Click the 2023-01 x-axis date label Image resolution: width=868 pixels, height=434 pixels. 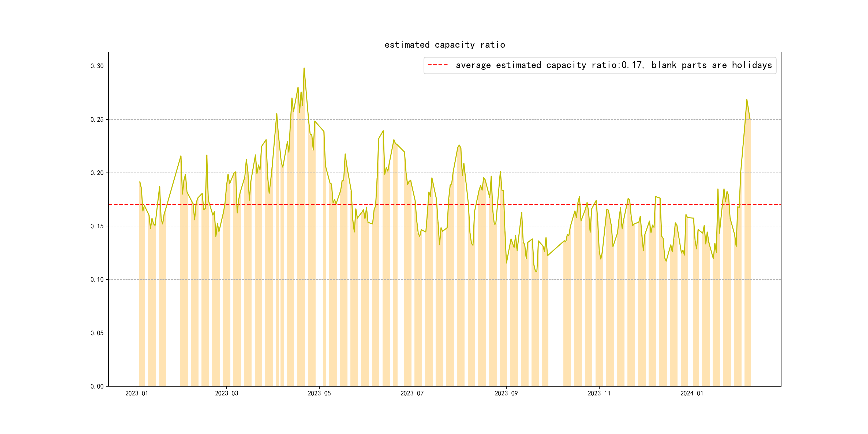pos(136,393)
